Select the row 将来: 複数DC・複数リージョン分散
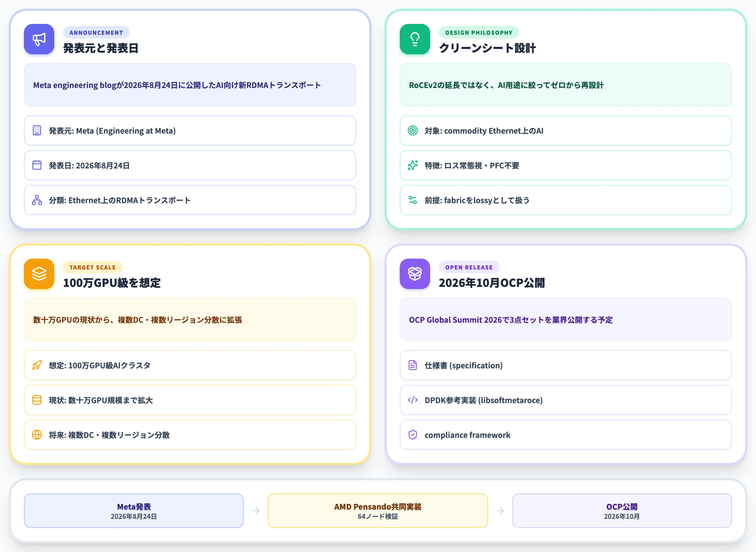Screen dimensions: 756x552 pyautogui.click(x=190, y=435)
